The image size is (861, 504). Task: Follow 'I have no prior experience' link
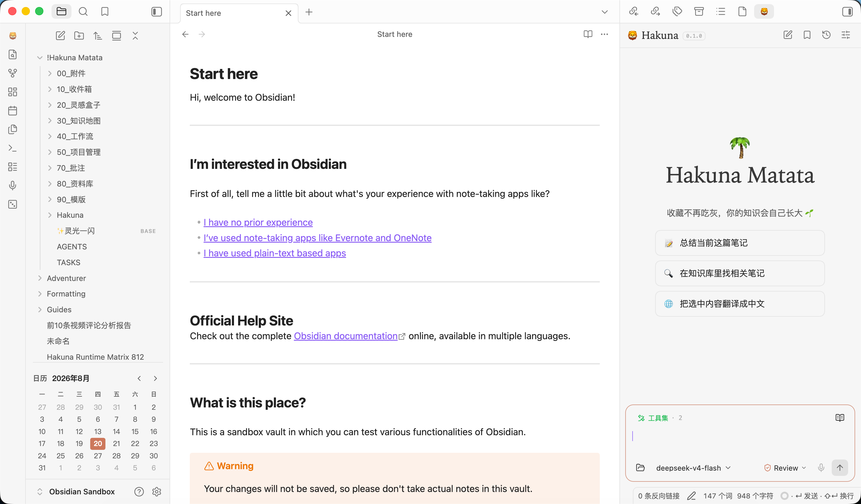point(258,222)
